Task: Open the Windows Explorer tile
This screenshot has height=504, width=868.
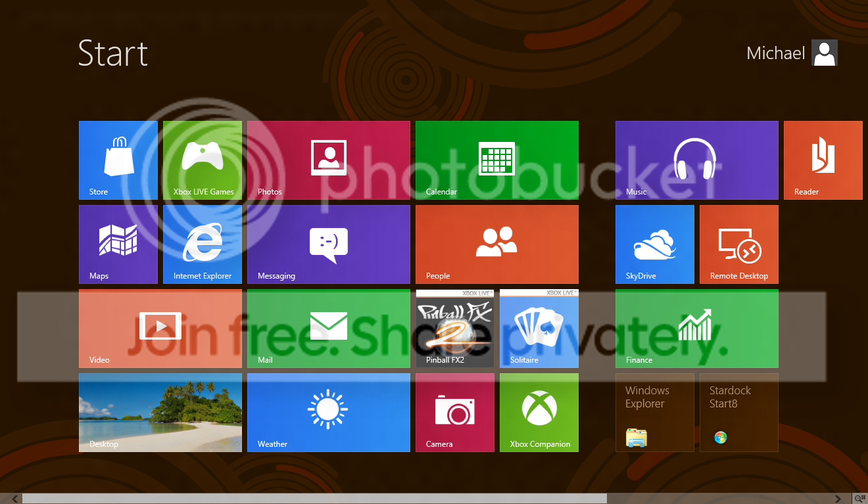Action: 655,413
